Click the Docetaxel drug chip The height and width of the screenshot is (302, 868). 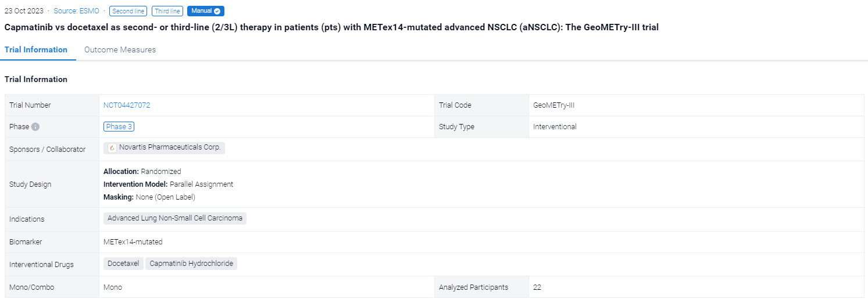pyautogui.click(x=123, y=264)
